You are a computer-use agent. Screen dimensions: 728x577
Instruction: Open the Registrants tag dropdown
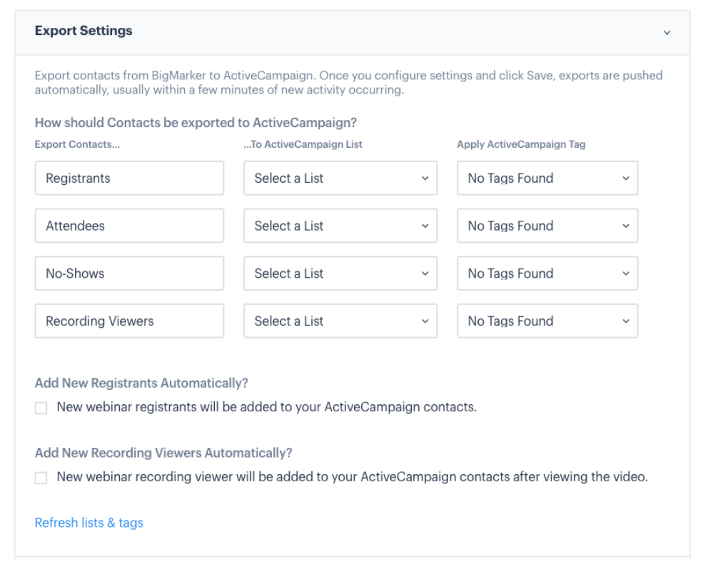pyautogui.click(x=547, y=178)
